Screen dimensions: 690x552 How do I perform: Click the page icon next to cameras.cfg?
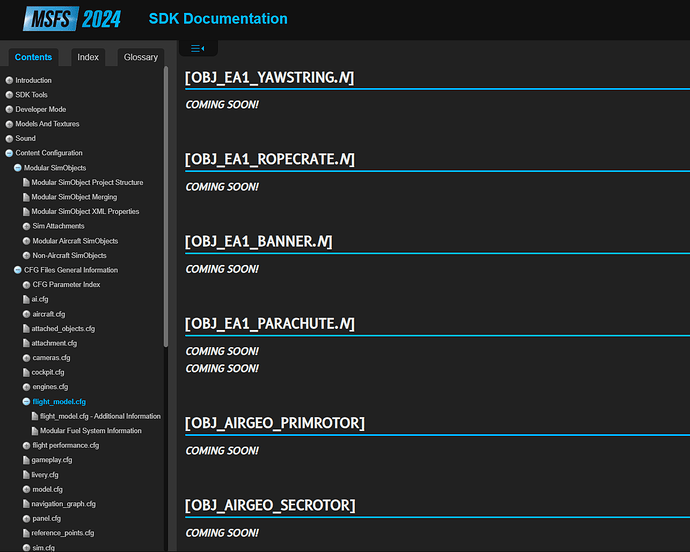click(x=25, y=357)
